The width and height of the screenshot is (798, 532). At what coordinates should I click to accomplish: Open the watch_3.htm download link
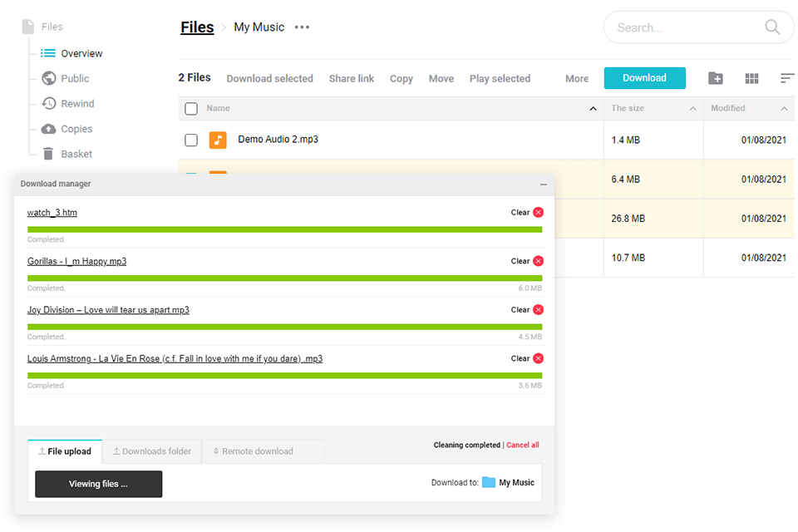[52, 212]
